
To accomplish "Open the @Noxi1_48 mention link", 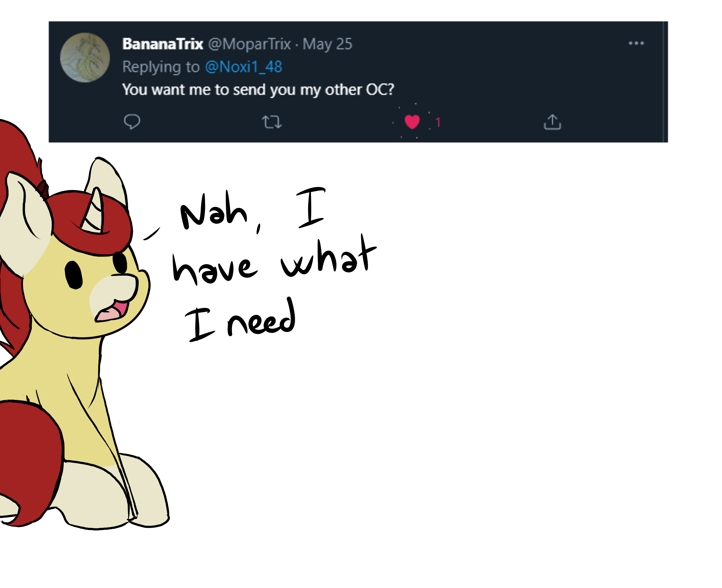I will click(x=243, y=67).
